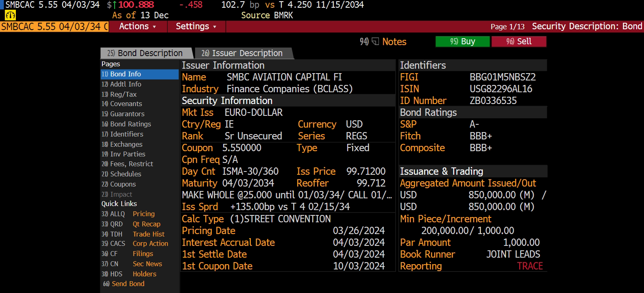Screen dimensions: 644x293
Task: Click the issuer name SMBC AVIATION CAPITAL FI
Action: tap(284, 77)
